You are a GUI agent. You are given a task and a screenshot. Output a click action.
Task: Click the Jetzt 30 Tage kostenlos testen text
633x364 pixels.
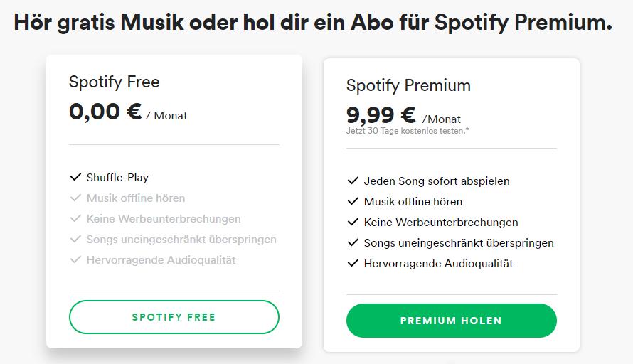pyautogui.click(x=408, y=131)
